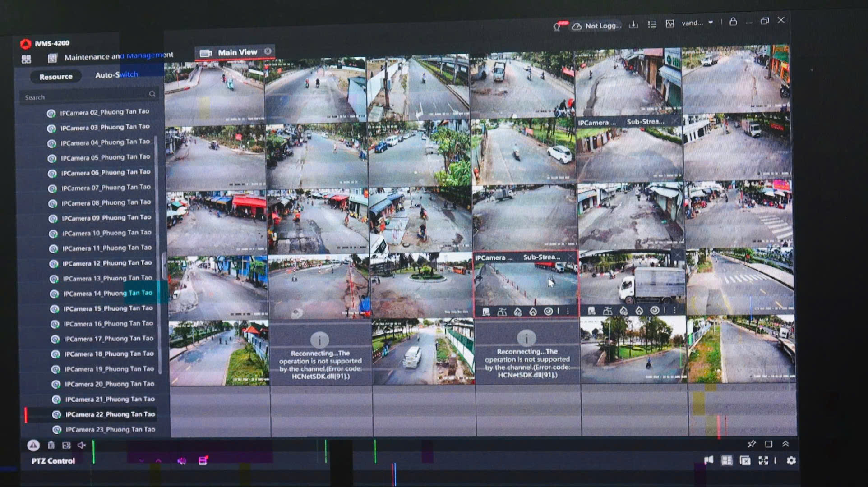Open the download center icon
This screenshot has height=487, width=868.
click(x=633, y=24)
